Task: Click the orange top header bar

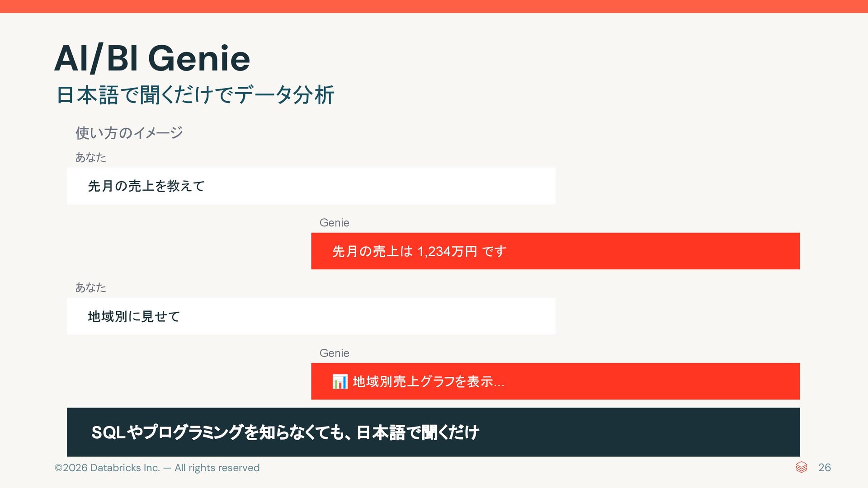Action: pyautogui.click(x=434, y=6)
